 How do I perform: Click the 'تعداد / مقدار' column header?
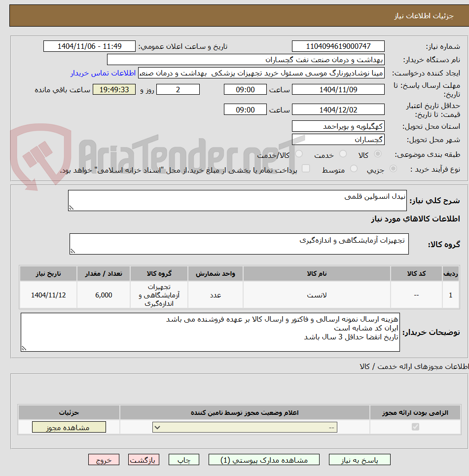point(104,274)
